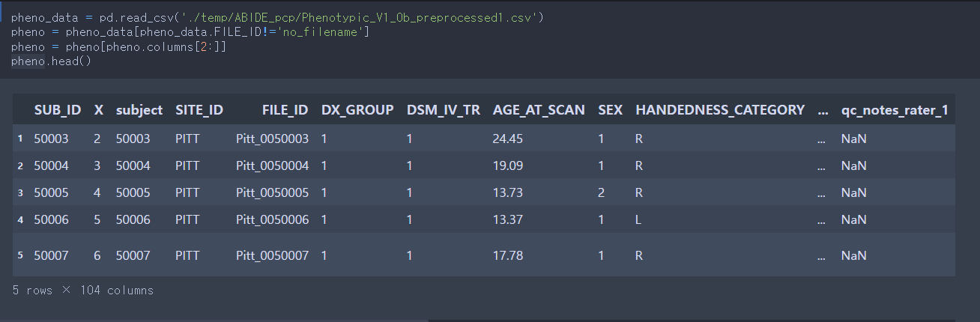Click the pd.read_csv code line
980x322 pixels.
tap(278, 17)
